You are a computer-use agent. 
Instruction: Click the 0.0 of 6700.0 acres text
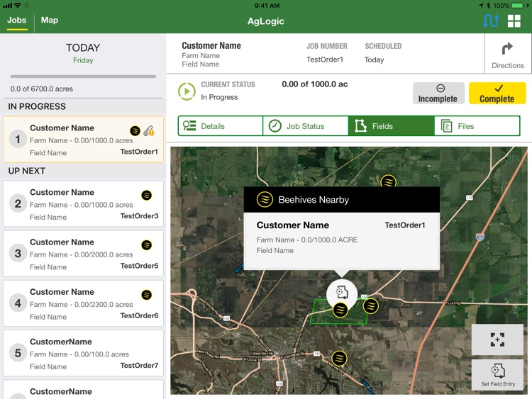(x=41, y=89)
